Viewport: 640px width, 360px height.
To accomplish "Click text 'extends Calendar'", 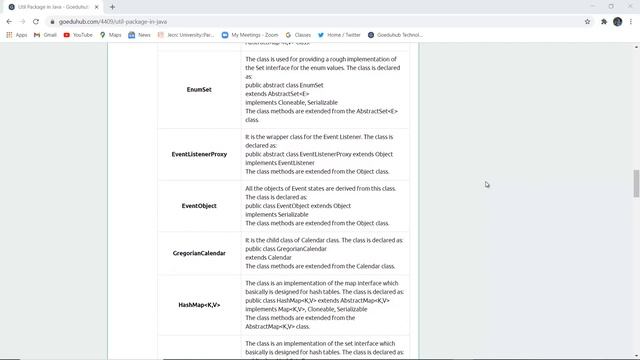I will click(x=268, y=258).
